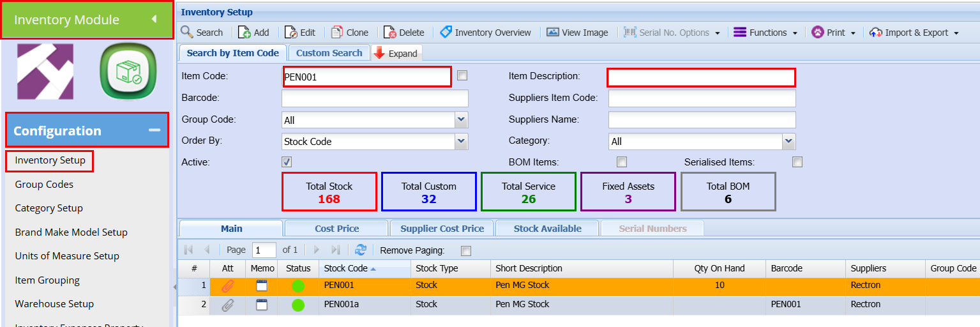Viewport: 980px width, 327px height.
Task: Select the Cost Price tab
Action: pos(336,228)
